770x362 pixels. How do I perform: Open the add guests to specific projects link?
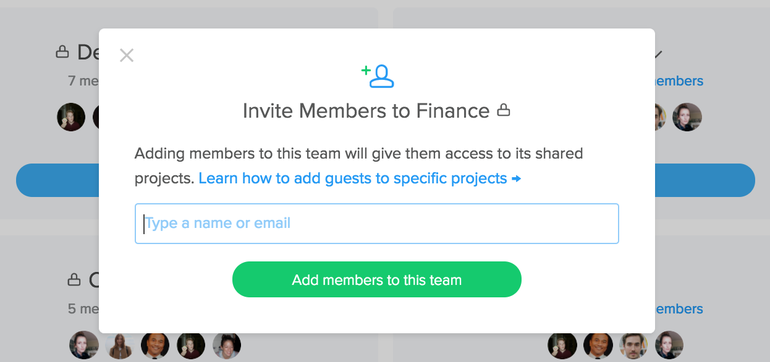point(359,178)
